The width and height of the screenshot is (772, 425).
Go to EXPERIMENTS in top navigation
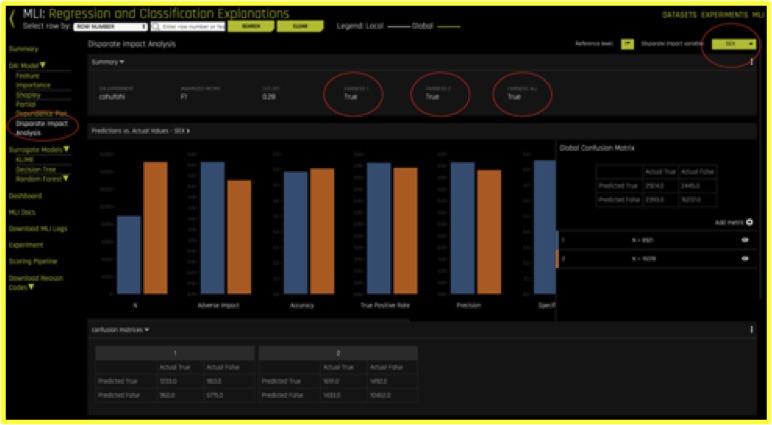[x=723, y=15]
